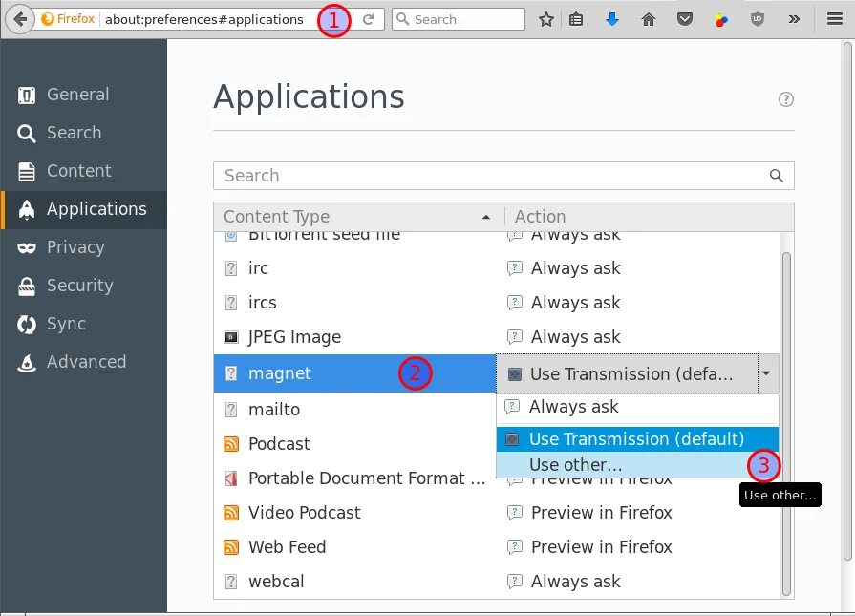Open the uBlock shield icon

pos(757,20)
